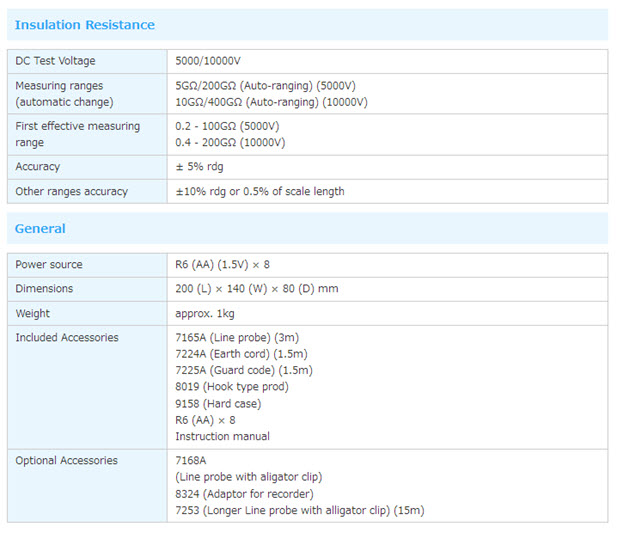Select the 7253 (Longer Line probe) (15m) entry
This screenshot has width=623, height=539.
click(x=300, y=510)
